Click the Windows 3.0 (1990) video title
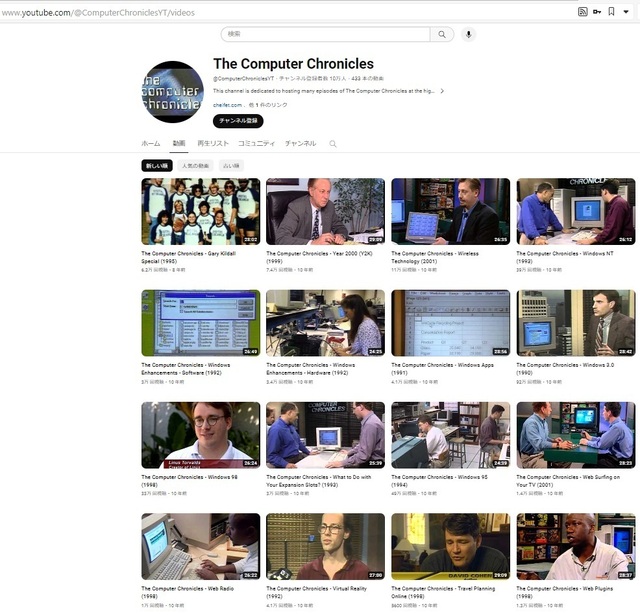The height and width of the screenshot is (615, 640). click(565, 369)
